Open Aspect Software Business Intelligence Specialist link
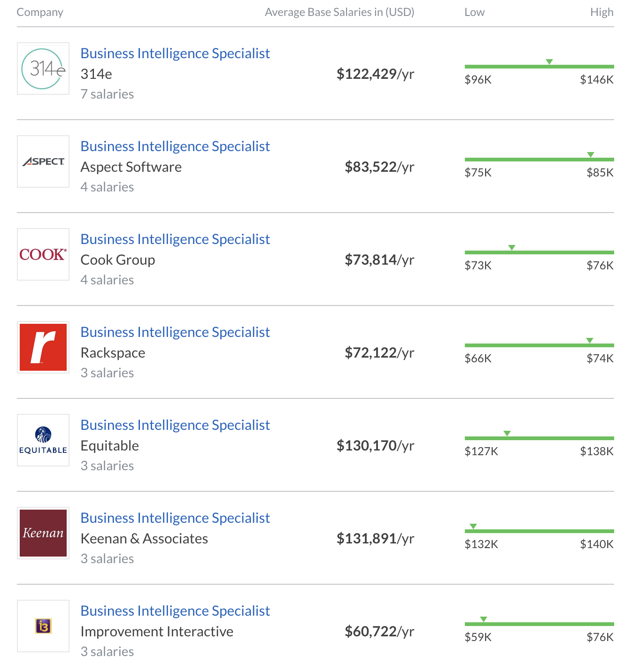 tap(175, 146)
